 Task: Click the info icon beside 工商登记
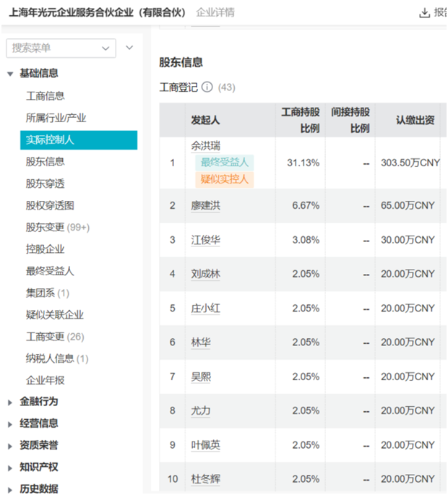click(x=207, y=87)
